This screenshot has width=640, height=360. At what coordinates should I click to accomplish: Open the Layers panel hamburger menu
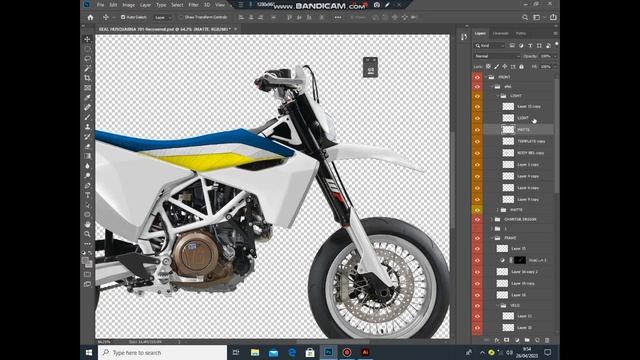click(x=555, y=33)
